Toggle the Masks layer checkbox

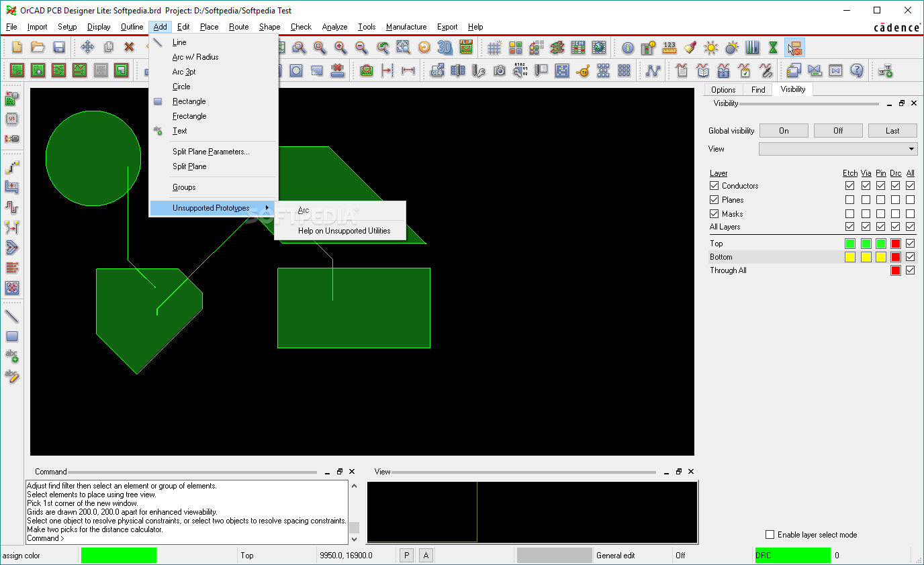(714, 214)
